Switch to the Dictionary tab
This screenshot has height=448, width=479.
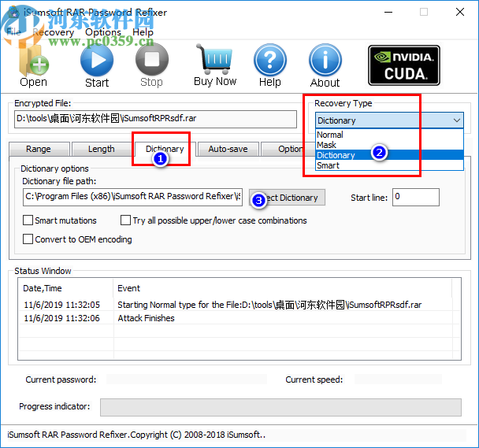[x=165, y=149]
